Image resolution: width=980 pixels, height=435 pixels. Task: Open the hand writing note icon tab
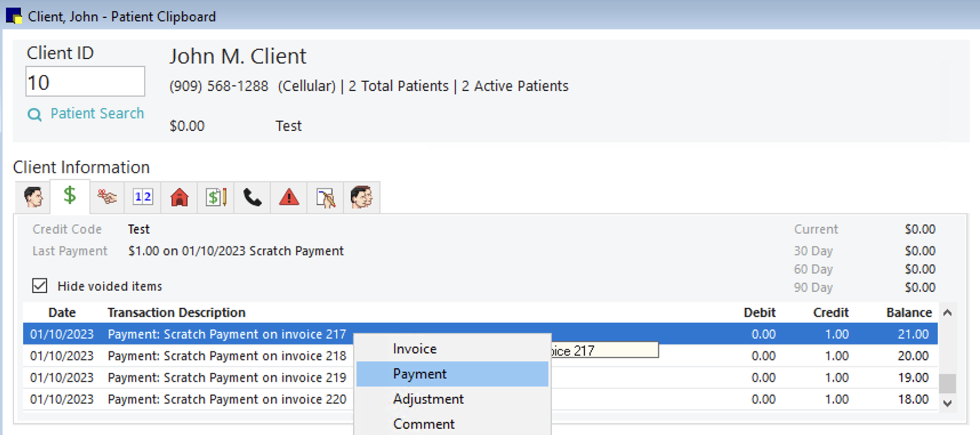[326, 198]
